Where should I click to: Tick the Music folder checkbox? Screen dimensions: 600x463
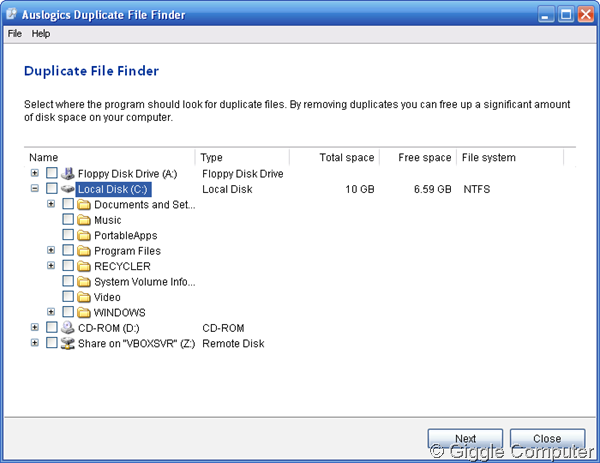tap(68, 219)
